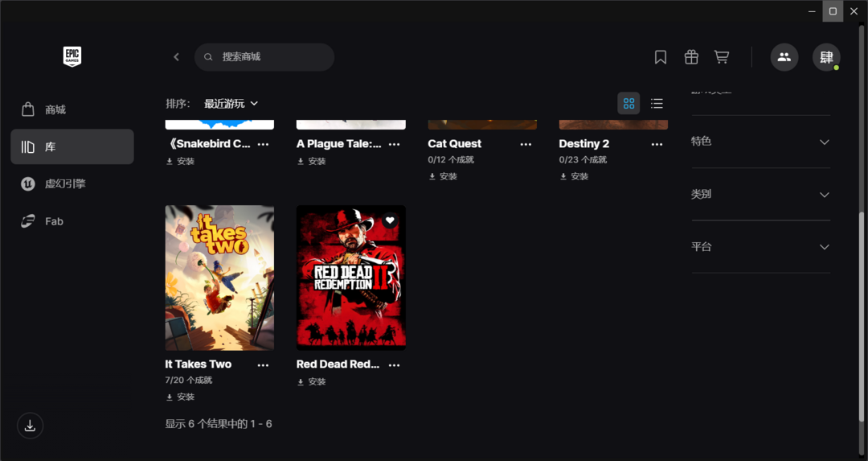Image resolution: width=868 pixels, height=461 pixels.
Task: Open the 最近游玩 sort dropdown
Action: 231,104
